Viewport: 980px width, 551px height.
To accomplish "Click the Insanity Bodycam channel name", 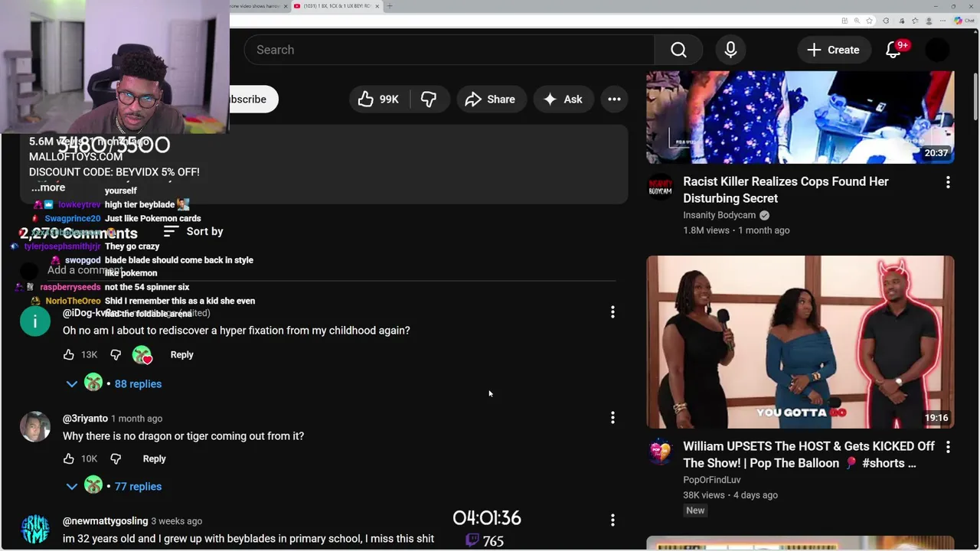I will point(719,215).
